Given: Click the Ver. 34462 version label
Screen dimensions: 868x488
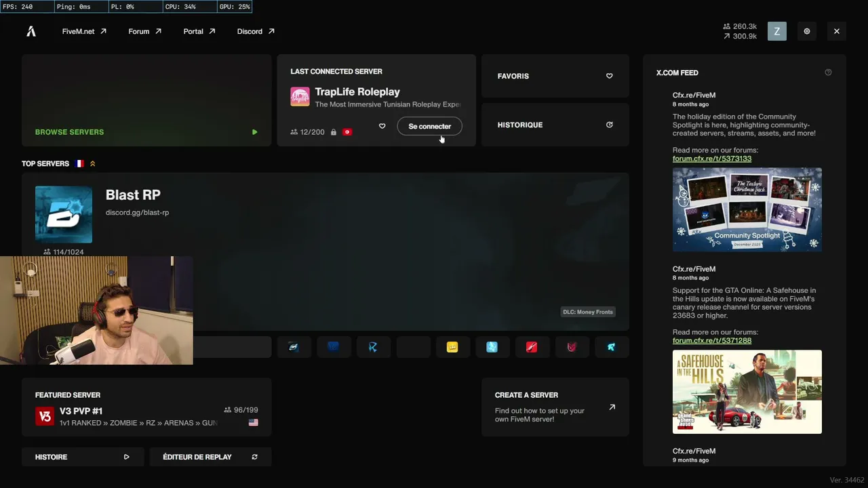Looking at the screenshot, I should coord(847,480).
